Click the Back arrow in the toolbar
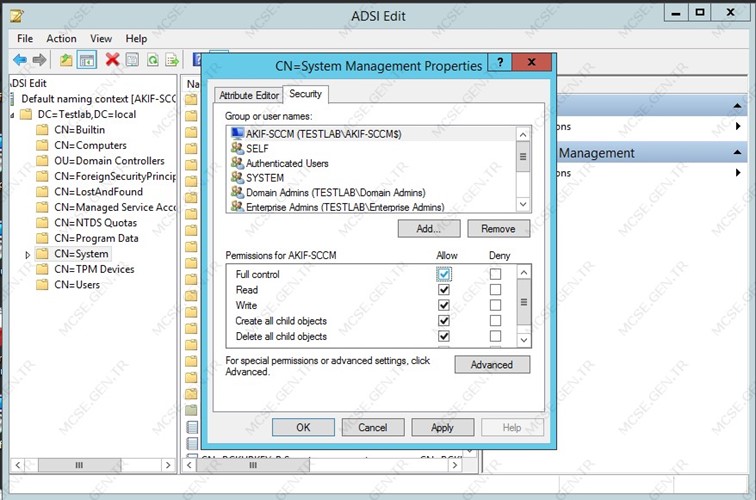 [x=20, y=60]
